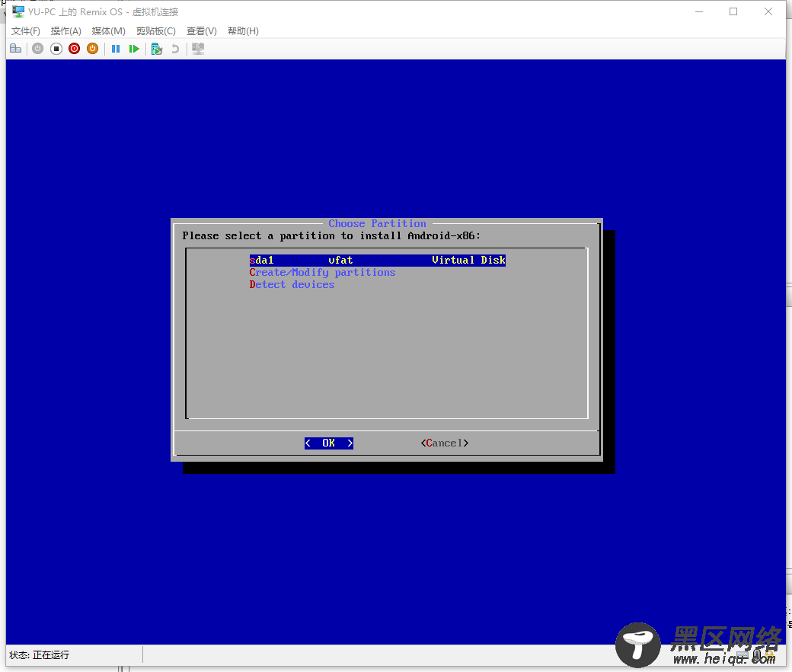Close the virtual machine connection window
The height and width of the screenshot is (672, 792).
pos(768,11)
